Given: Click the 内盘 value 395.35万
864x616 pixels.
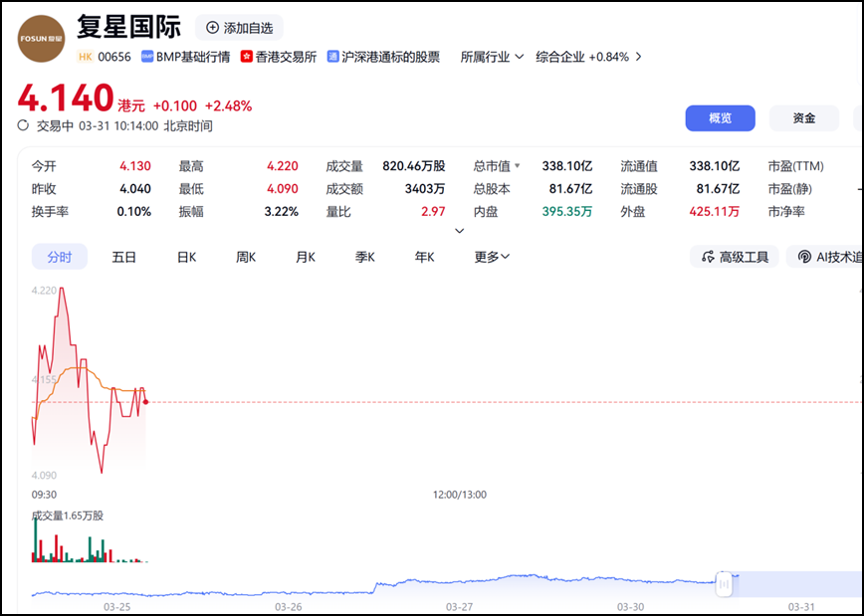Looking at the screenshot, I should (567, 212).
